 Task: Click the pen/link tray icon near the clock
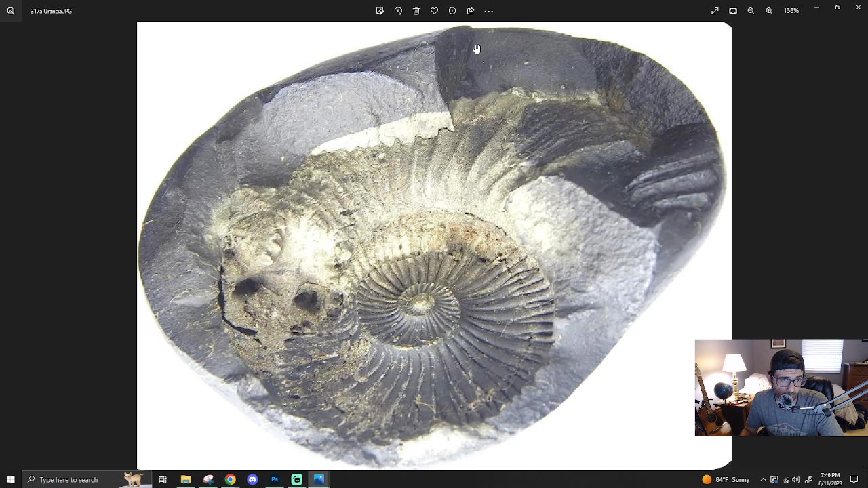[808, 479]
